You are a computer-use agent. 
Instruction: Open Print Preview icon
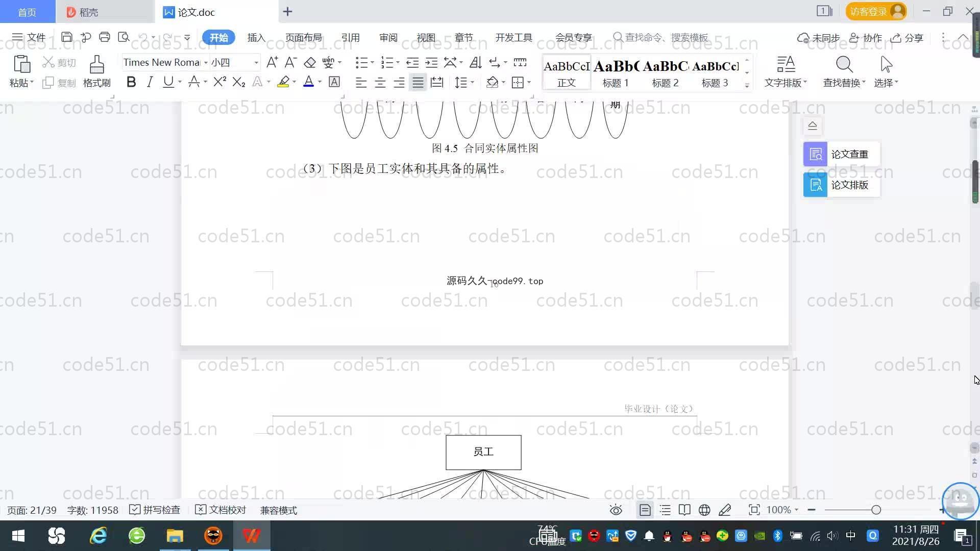[124, 37]
